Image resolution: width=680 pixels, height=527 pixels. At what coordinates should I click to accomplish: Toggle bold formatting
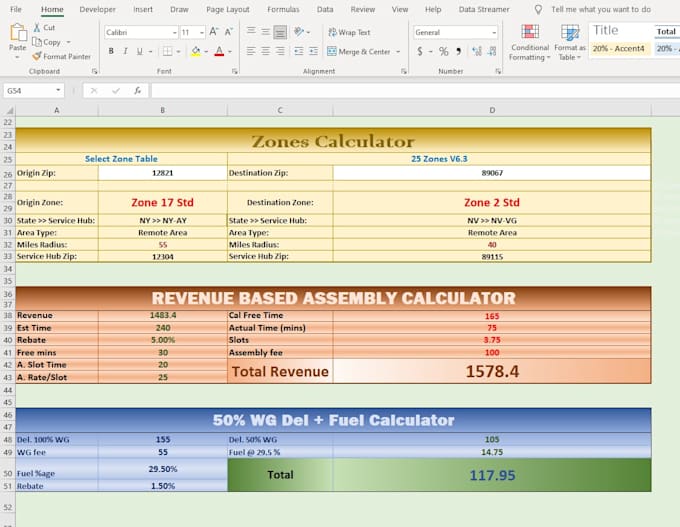pyautogui.click(x=111, y=51)
